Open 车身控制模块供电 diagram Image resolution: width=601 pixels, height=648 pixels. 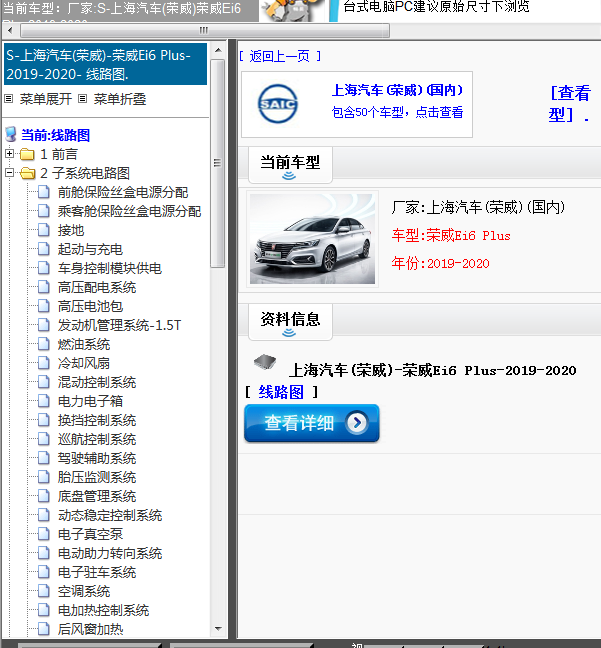(x=110, y=268)
